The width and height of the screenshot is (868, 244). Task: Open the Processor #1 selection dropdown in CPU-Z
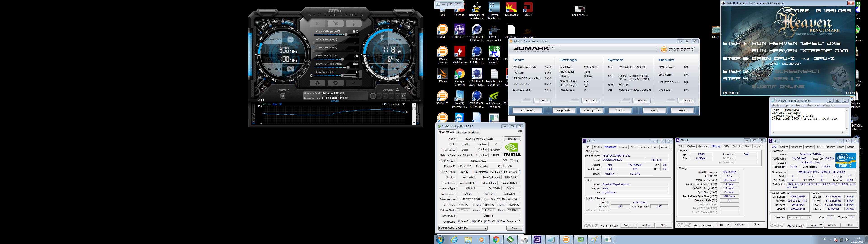pyautogui.click(x=799, y=217)
